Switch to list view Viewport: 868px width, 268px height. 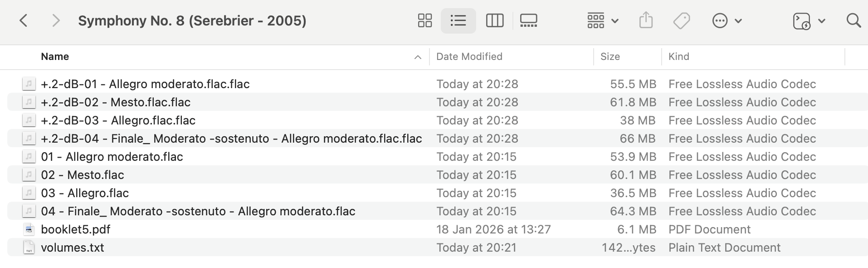point(458,20)
